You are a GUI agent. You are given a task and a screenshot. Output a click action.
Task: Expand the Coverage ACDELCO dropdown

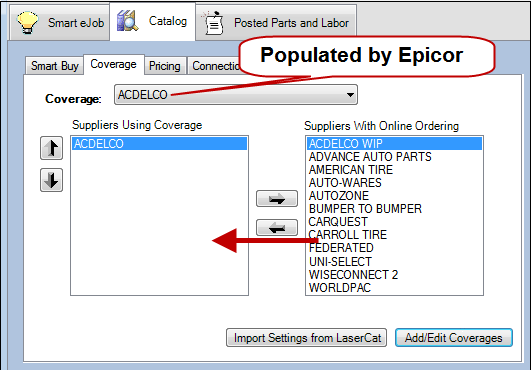[236, 95]
